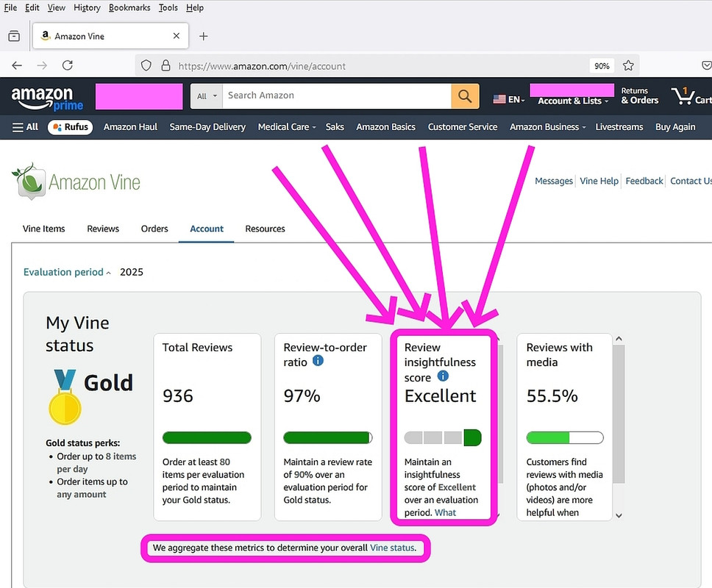Select the Account tab
Viewport: 712px width, 588px height.
[207, 229]
